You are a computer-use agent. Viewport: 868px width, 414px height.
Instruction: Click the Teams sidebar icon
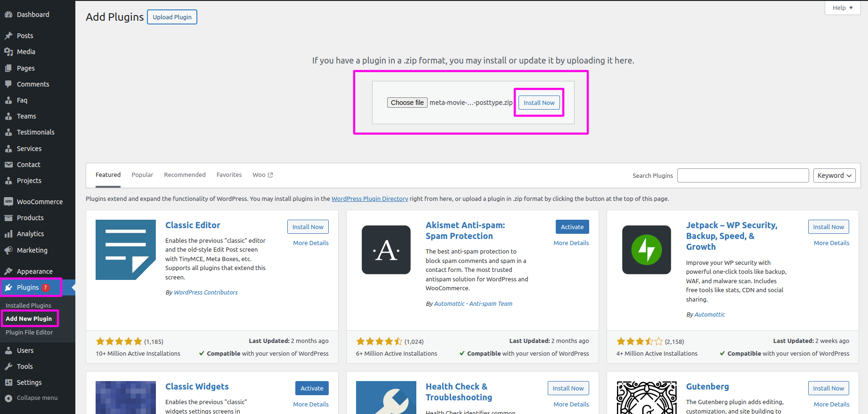click(x=8, y=116)
